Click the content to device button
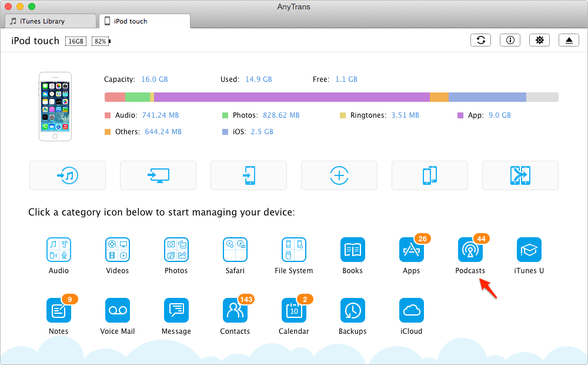The image size is (588, 365). pyautogui.click(x=249, y=175)
